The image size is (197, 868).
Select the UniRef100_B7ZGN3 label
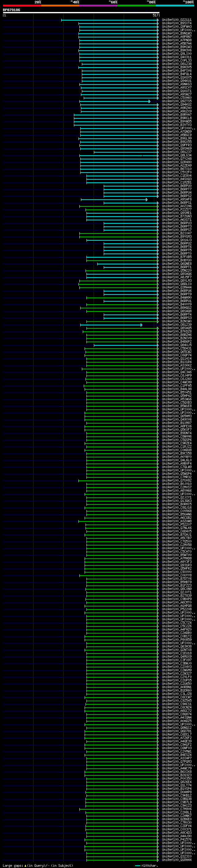coord(176,216)
